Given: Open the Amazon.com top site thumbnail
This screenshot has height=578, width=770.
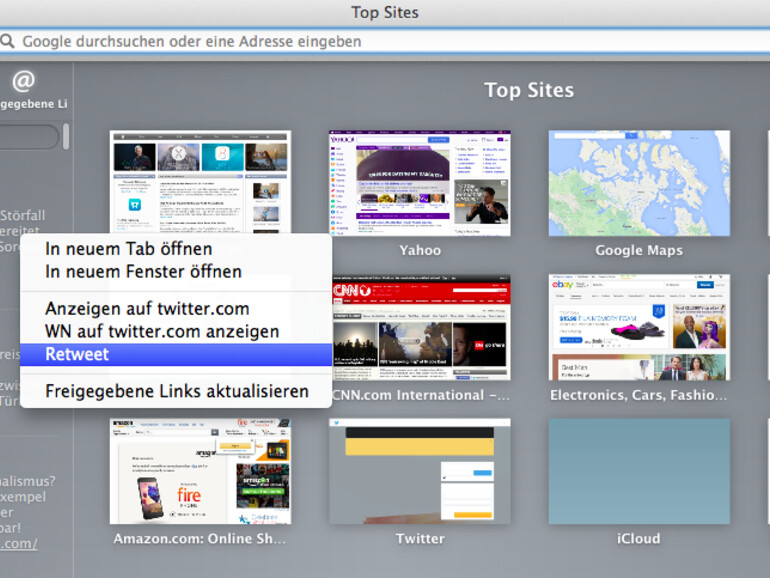Looking at the screenshot, I should click(200, 471).
